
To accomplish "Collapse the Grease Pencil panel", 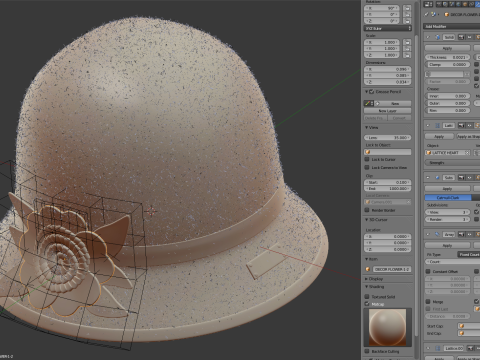I will pyautogui.click(x=366, y=92).
